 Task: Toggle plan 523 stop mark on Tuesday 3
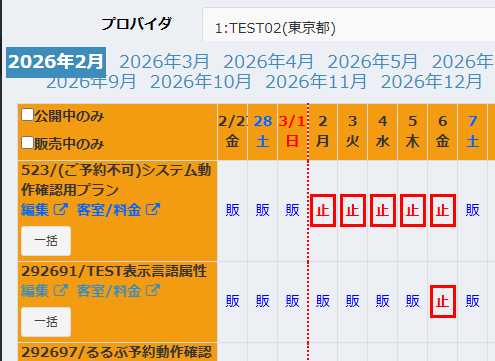coord(353,211)
